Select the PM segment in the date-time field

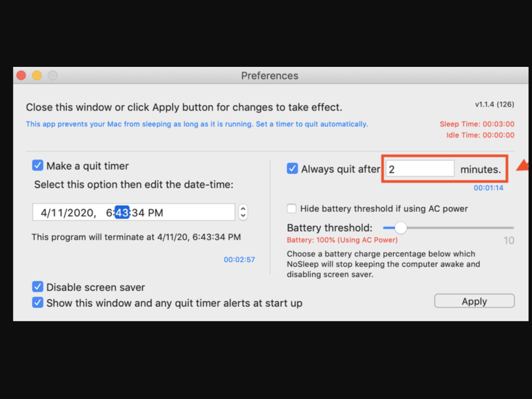click(x=156, y=212)
